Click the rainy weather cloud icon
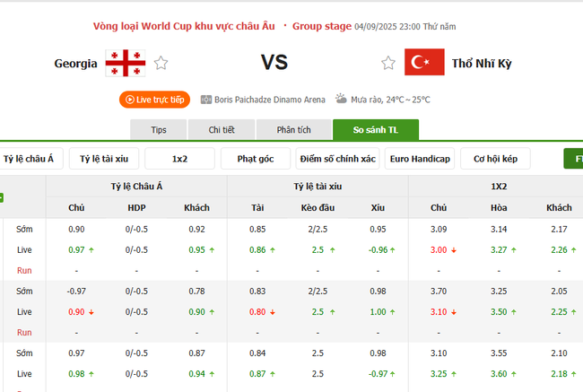The height and width of the screenshot is (392, 583). [x=342, y=100]
